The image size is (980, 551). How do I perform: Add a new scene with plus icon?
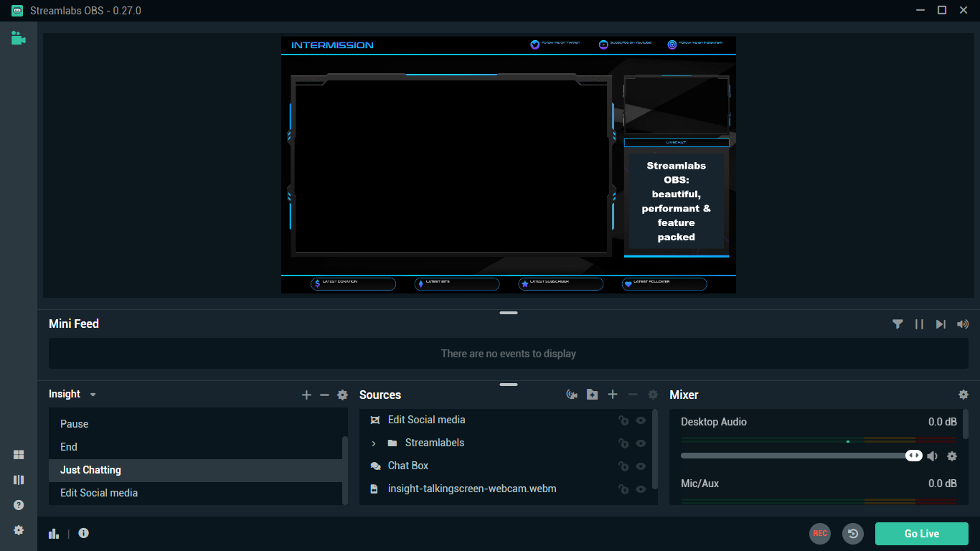(306, 395)
